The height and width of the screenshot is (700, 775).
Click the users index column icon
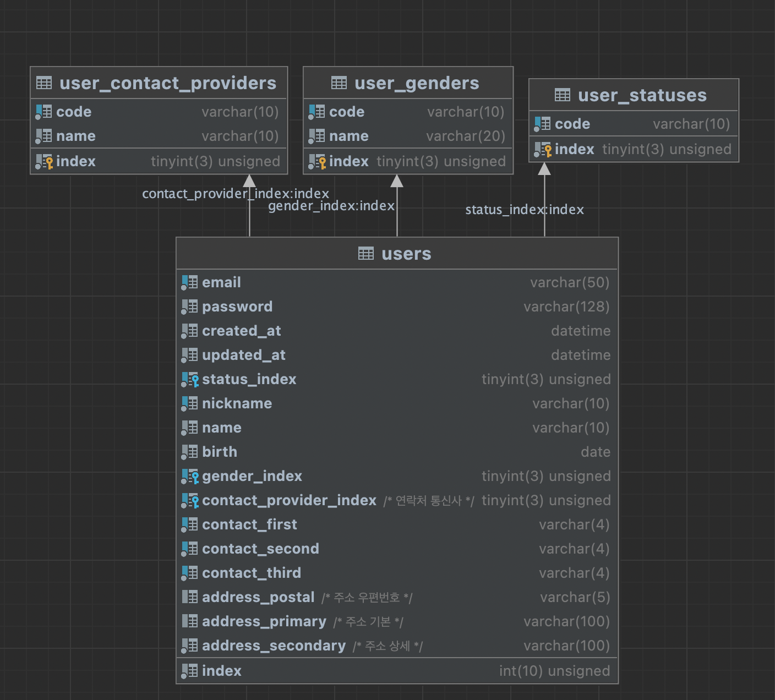189,671
